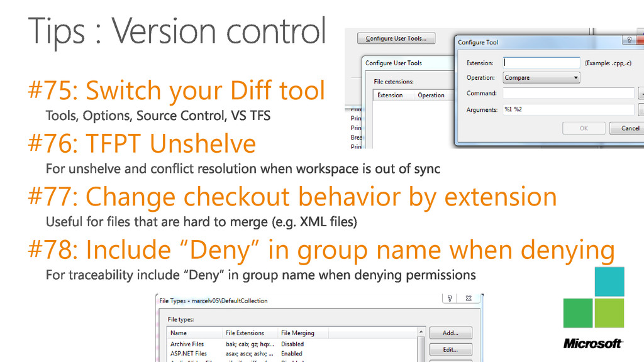The image size is (644, 362).
Task: Click the '#75: Switch your Diff tool' heading
Action: (x=177, y=90)
